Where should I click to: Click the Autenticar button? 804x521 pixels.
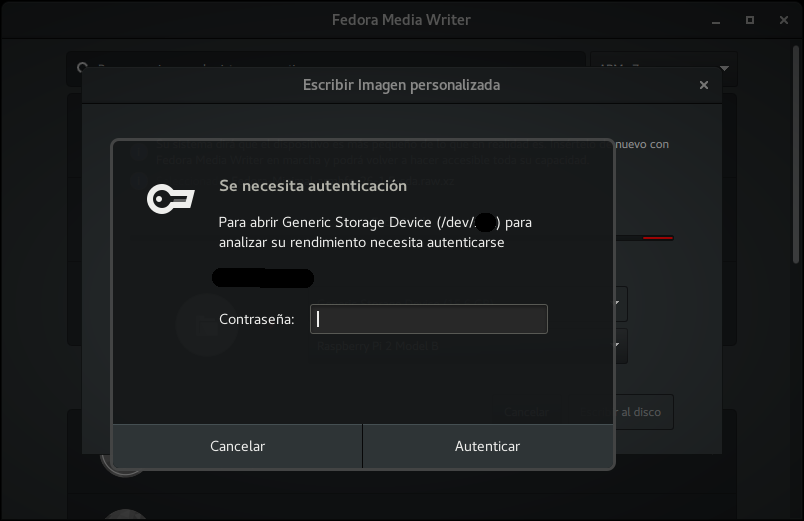(x=488, y=446)
